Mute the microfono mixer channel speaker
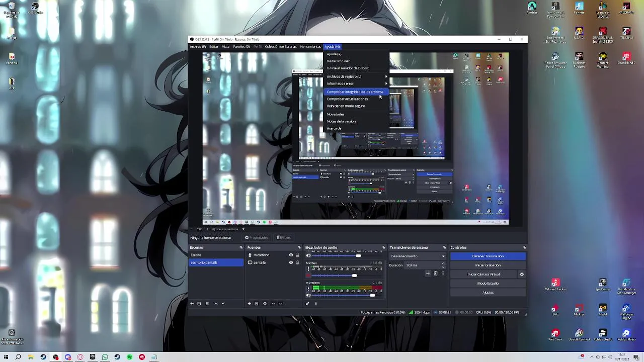Screen dimensions: 644x362 [308, 296]
